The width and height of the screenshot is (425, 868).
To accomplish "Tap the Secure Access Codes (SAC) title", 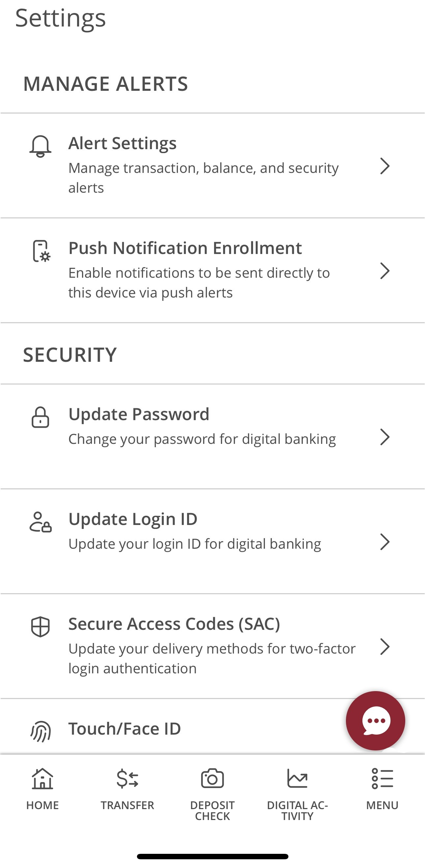I will pos(174,624).
